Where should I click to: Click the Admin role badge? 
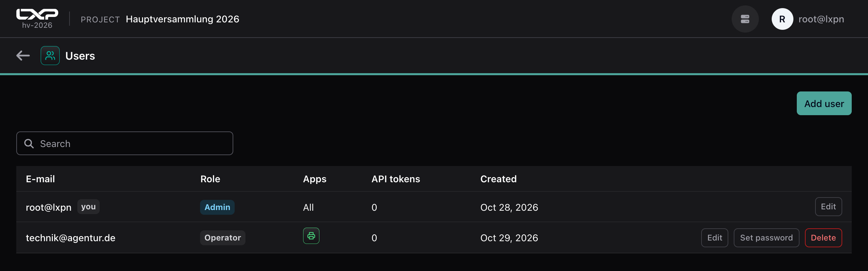[x=217, y=207]
